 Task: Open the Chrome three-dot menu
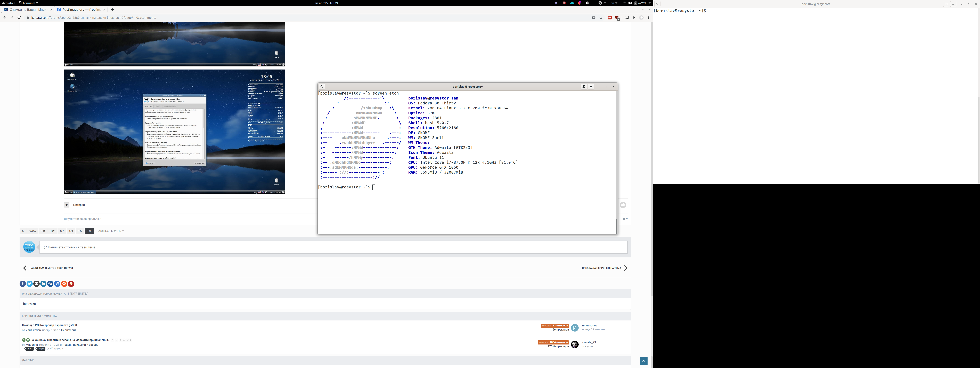click(x=649, y=18)
